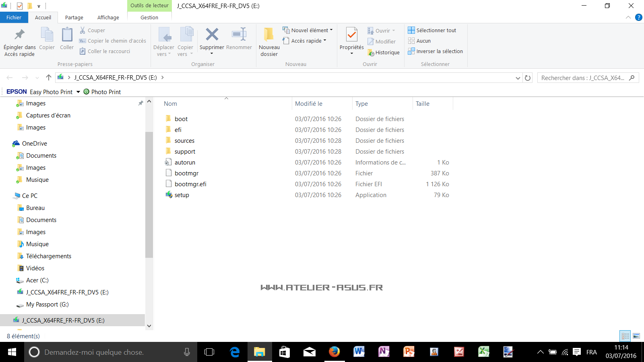This screenshot has width=644, height=362.
Task: Open the Affichage ribbon tab
Action: pos(108,17)
